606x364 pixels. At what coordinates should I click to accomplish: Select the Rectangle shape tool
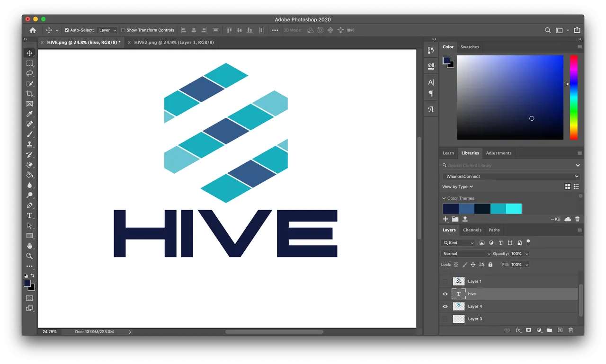[29, 236]
